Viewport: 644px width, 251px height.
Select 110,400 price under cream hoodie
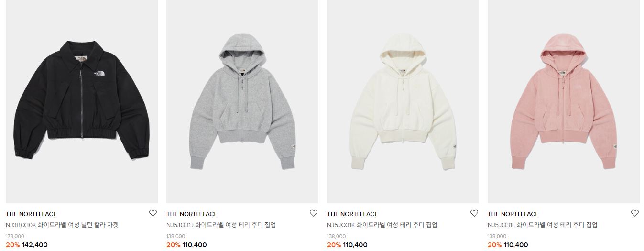[x=355, y=245]
